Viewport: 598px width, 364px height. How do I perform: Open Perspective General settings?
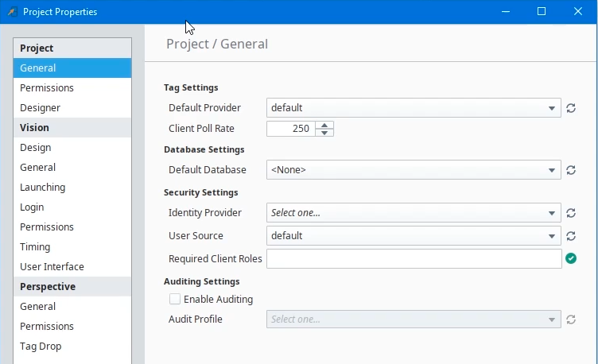pos(72,307)
